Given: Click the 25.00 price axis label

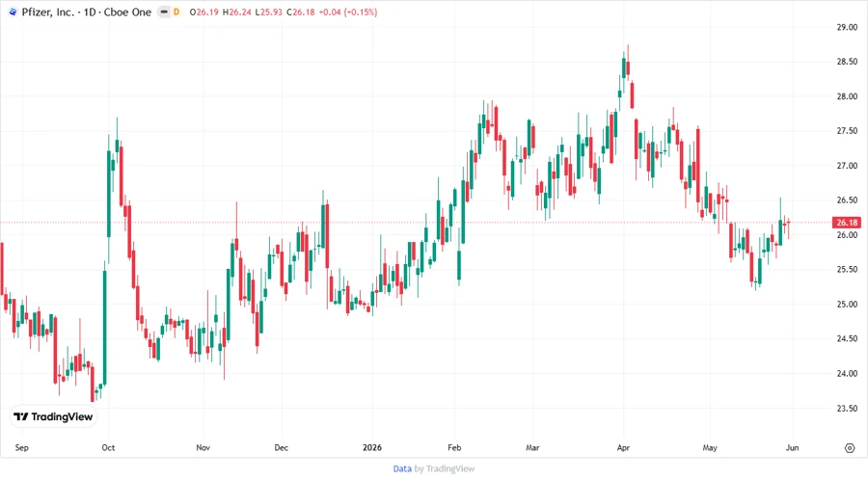Looking at the screenshot, I should [x=847, y=305].
